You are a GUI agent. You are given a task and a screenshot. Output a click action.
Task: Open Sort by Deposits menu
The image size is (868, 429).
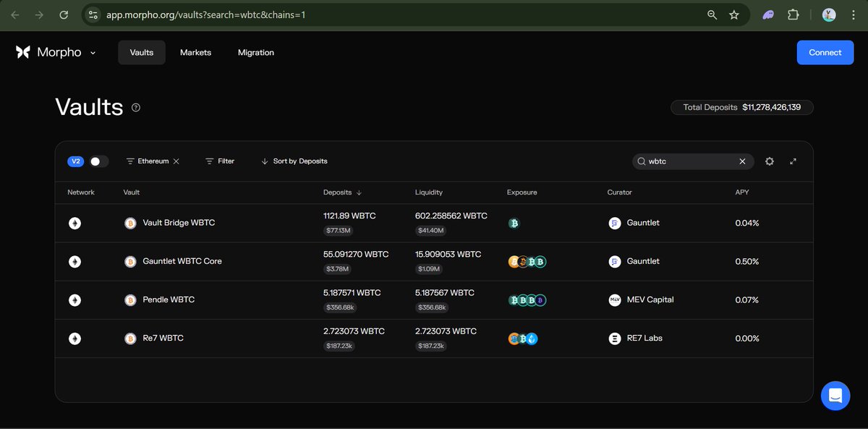[x=294, y=161]
